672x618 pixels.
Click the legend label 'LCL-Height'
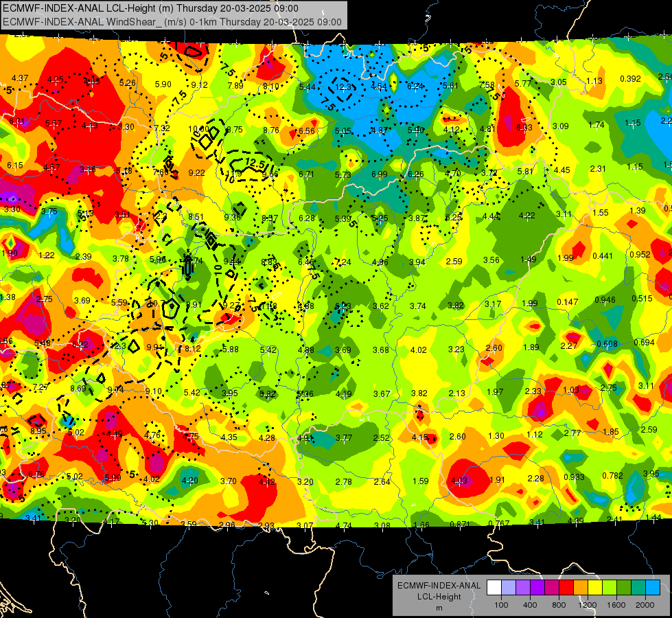(439, 597)
